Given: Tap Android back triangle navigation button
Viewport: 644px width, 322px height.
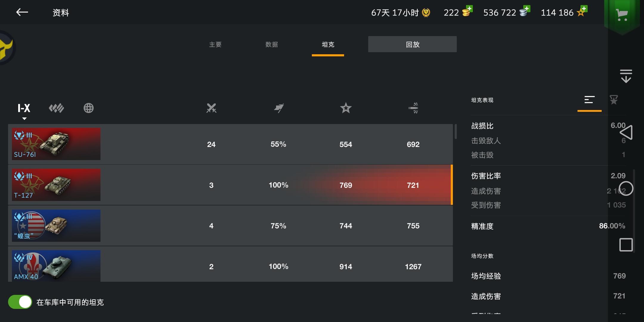Looking at the screenshot, I should [626, 132].
